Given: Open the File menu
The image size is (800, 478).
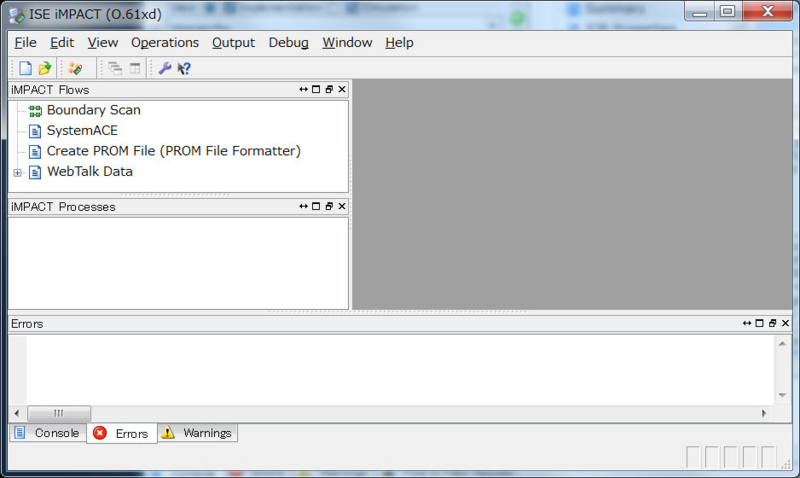Looking at the screenshot, I should pos(26,43).
